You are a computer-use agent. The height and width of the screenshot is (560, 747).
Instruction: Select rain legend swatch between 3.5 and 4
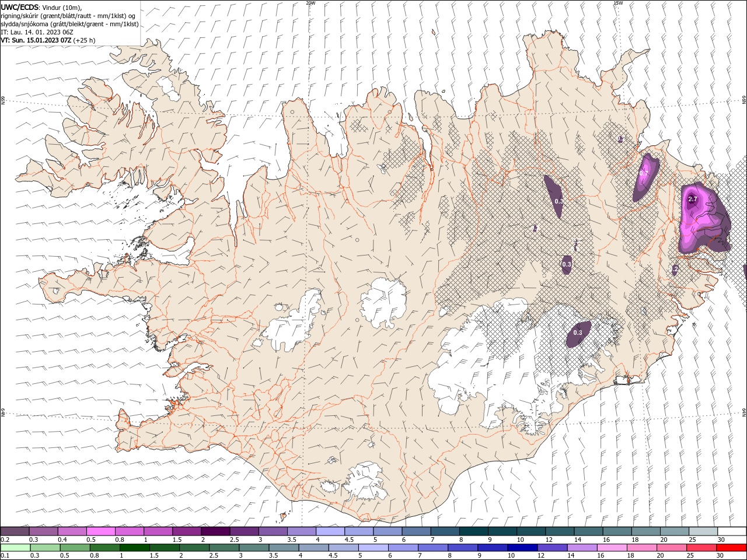coord(283,548)
